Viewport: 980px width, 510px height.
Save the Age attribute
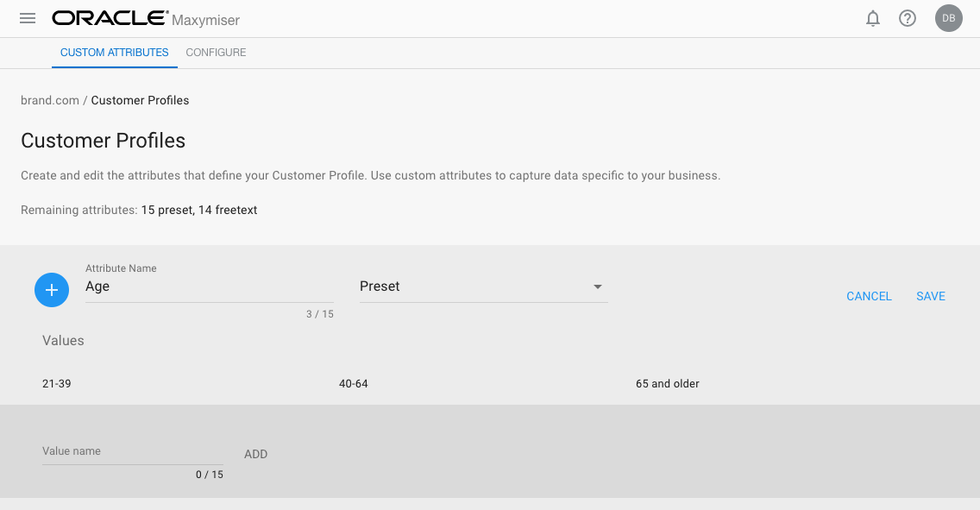[931, 296]
